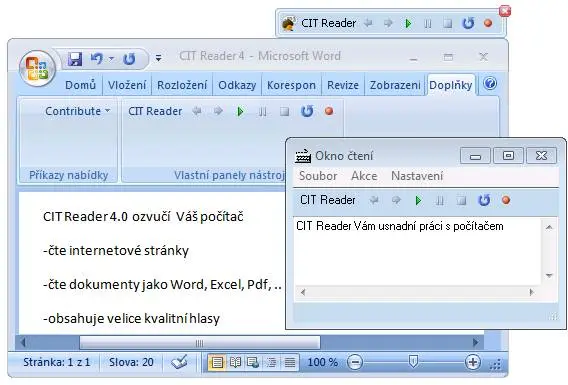
Task: Click the Office button orb in Word
Action: point(37,68)
